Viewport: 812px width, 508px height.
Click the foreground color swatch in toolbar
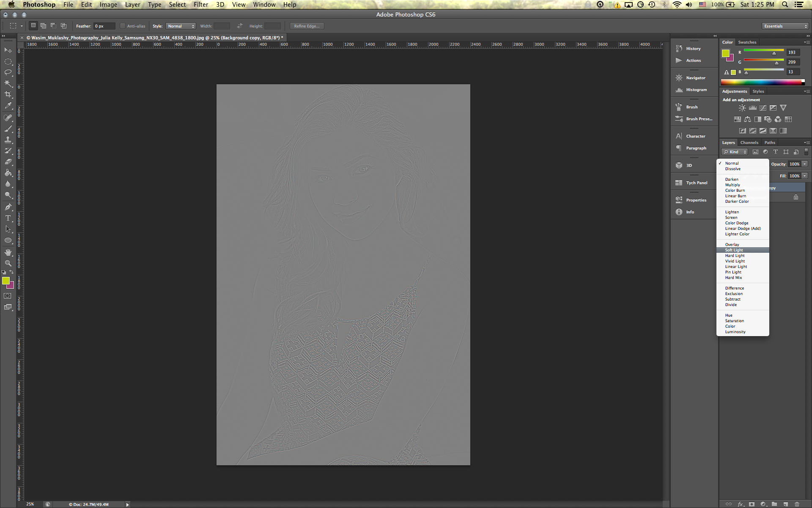pos(5,281)
